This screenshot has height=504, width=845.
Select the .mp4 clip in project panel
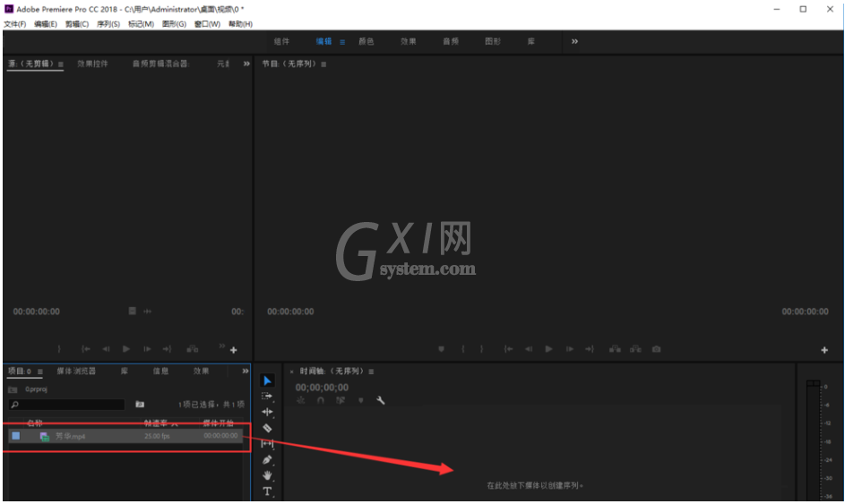click(126, 436)
